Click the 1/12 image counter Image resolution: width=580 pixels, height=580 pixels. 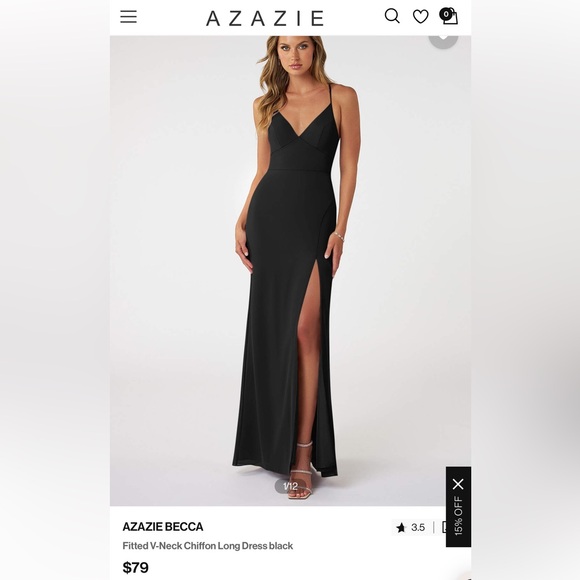(x=290, y=486)
